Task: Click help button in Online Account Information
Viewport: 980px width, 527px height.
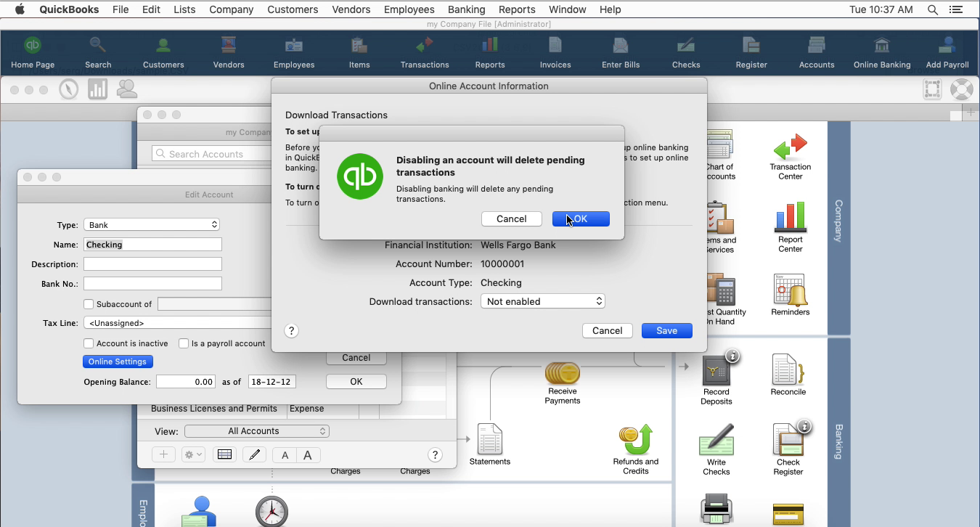Action: pyautogui.click(x=291, y=331)
